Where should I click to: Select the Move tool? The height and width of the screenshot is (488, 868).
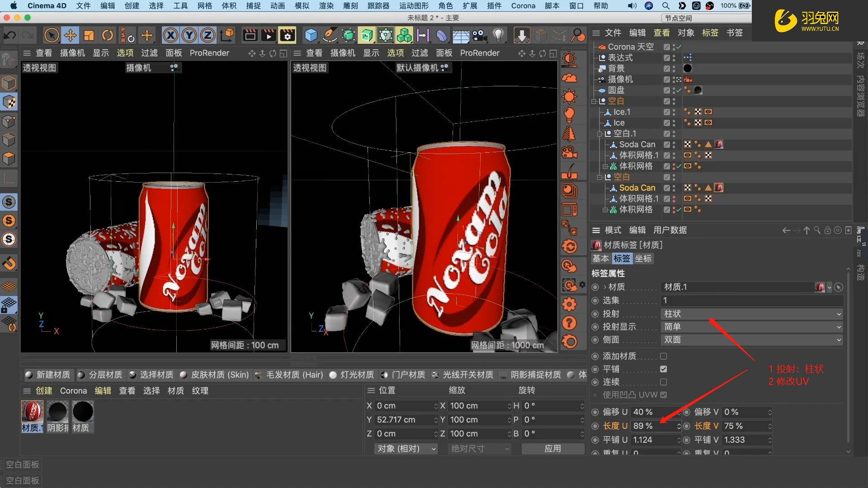click(x=70, y=35)
